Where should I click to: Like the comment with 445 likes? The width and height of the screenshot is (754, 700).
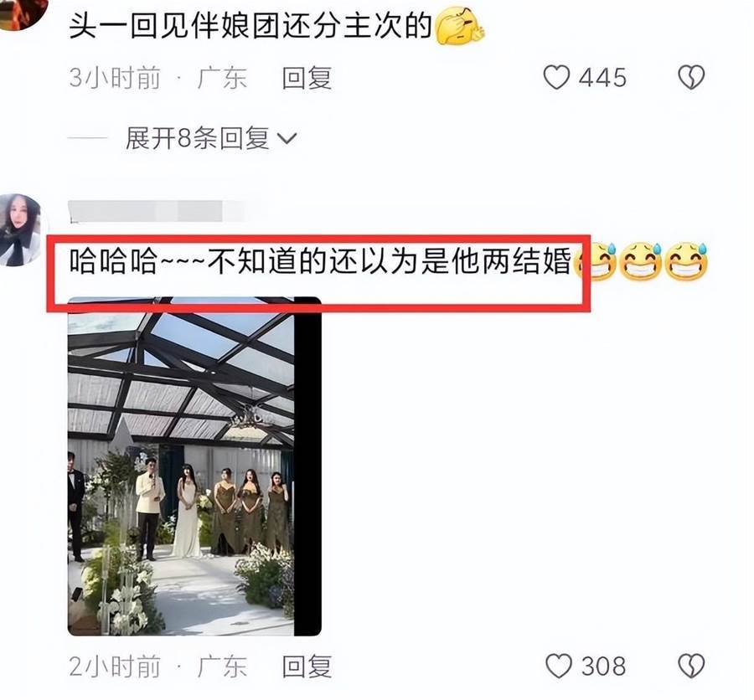[556, 78]
